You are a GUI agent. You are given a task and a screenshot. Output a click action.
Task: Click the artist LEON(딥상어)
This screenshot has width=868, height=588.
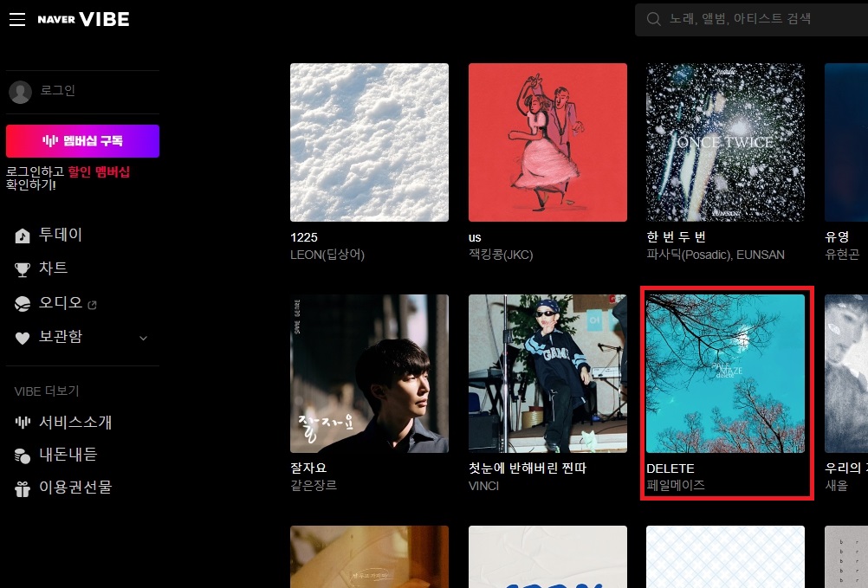tap(327, 255)
